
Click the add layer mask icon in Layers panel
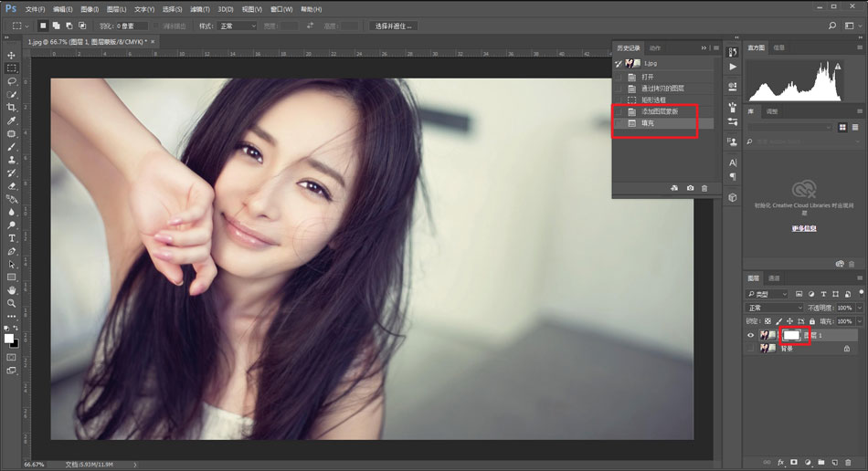pyautogui.click(x=793, y=462)
